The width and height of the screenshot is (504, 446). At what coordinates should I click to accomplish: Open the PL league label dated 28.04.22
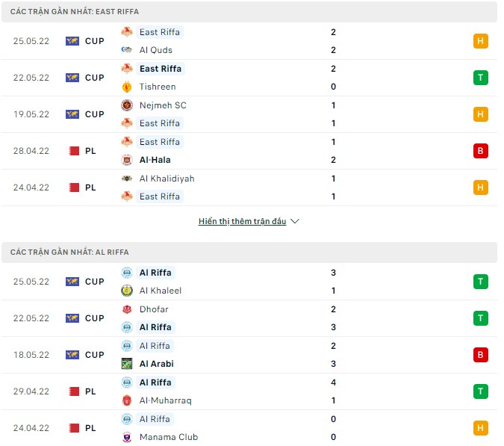click(90, 151)
